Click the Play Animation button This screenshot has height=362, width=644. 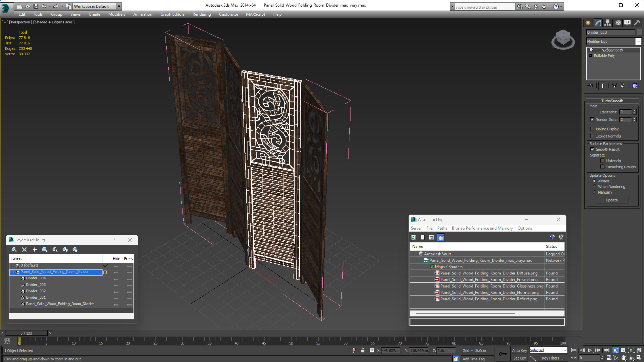point(590,350)
